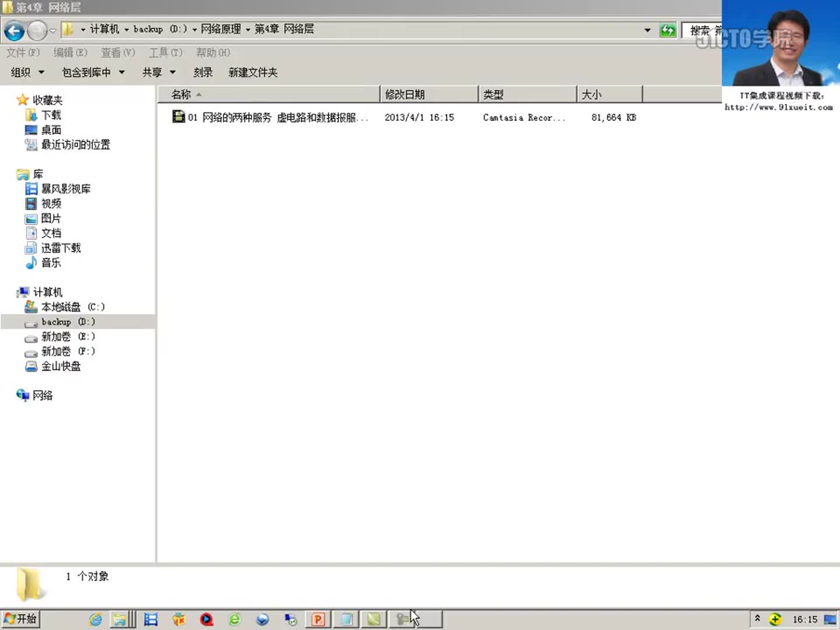Sort by the 类型 column header
The image size is (840, 630).
point(528,94)
